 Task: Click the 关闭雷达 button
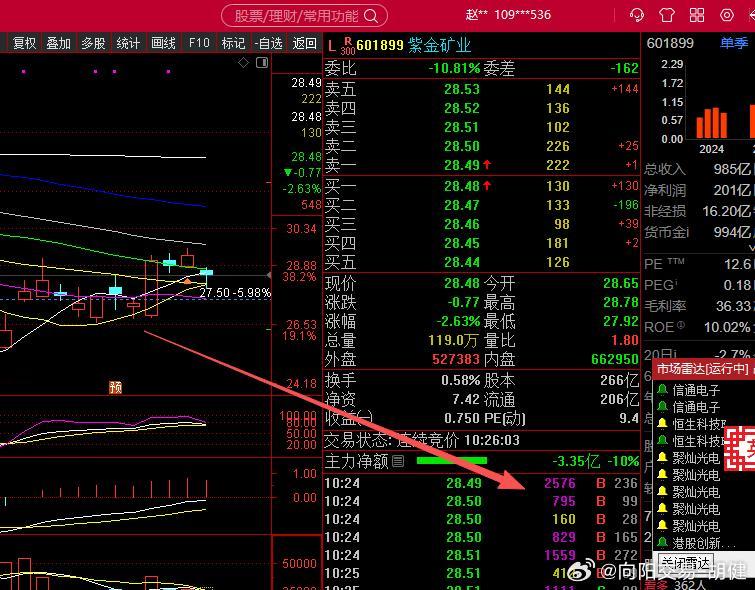685,563
